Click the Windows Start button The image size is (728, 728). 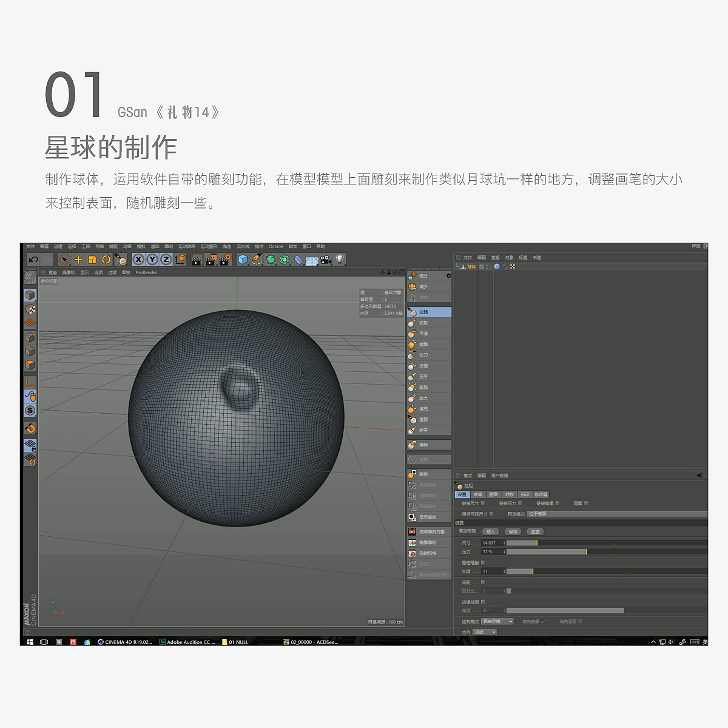pyautogui.click(x=30, y=642)
